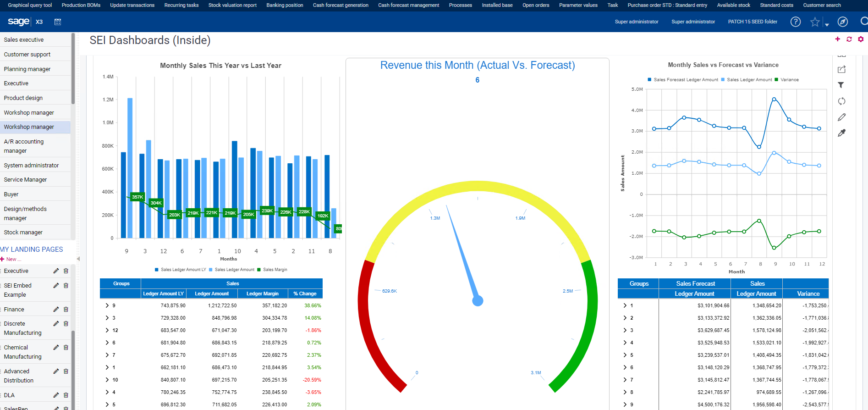Click the export share icon
Viewport: 868px width, 410px height.
click(841, 70)
